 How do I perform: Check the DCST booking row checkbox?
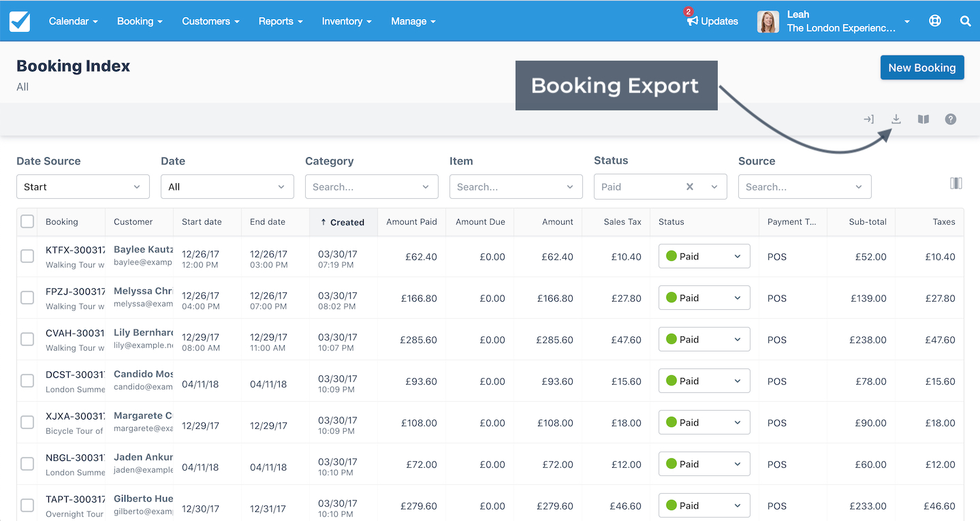pyautogui.click(x=27, y=381)
